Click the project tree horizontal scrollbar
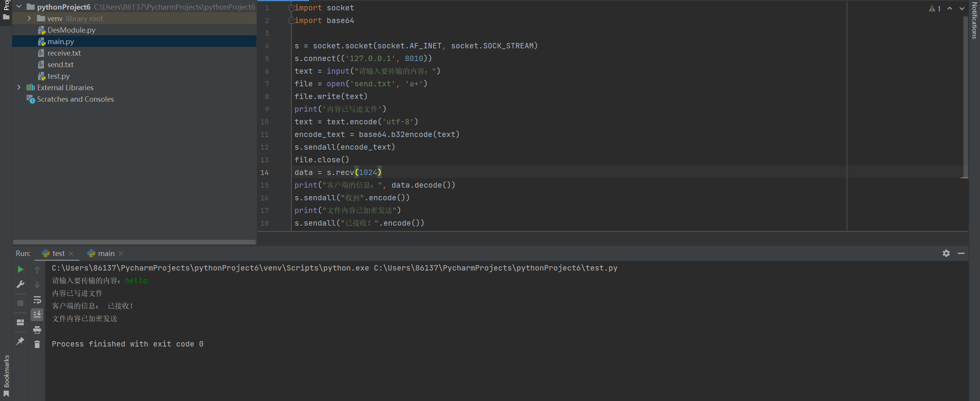980x401 pixels. [x=134, y=242]
